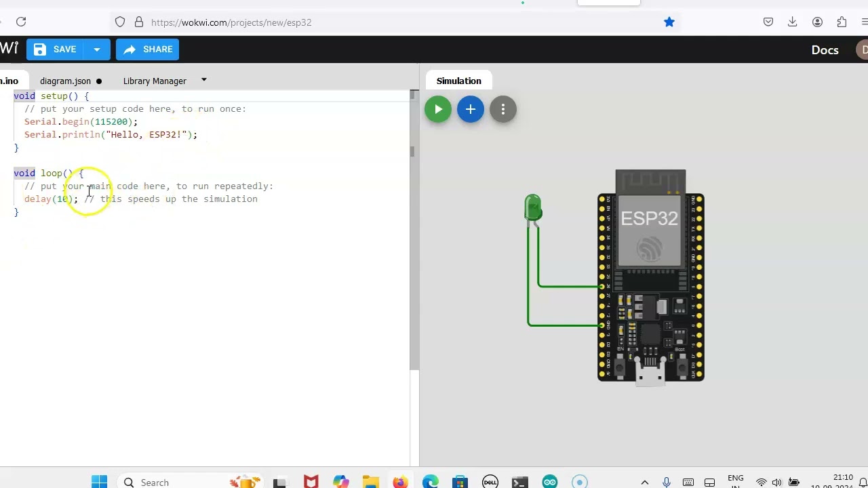The image size is (868, 488).
Task: Open File Explorer from the taskbar
Action: 370,482
